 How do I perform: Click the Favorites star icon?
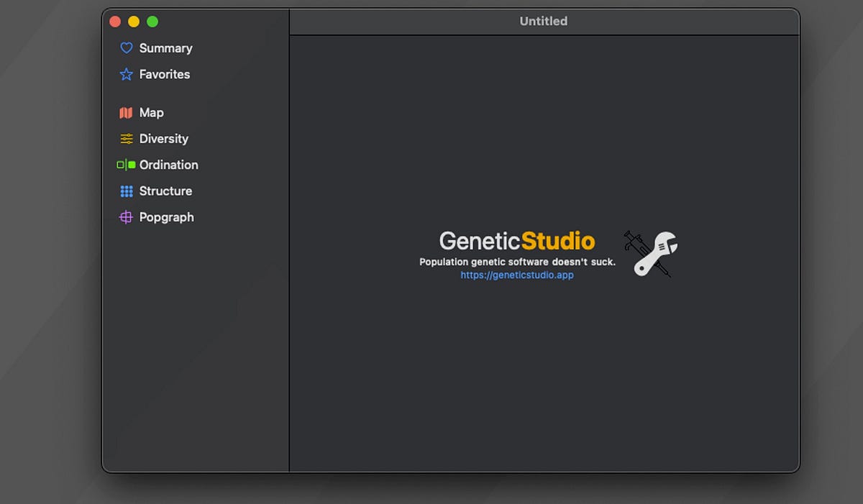coord(127,74)
